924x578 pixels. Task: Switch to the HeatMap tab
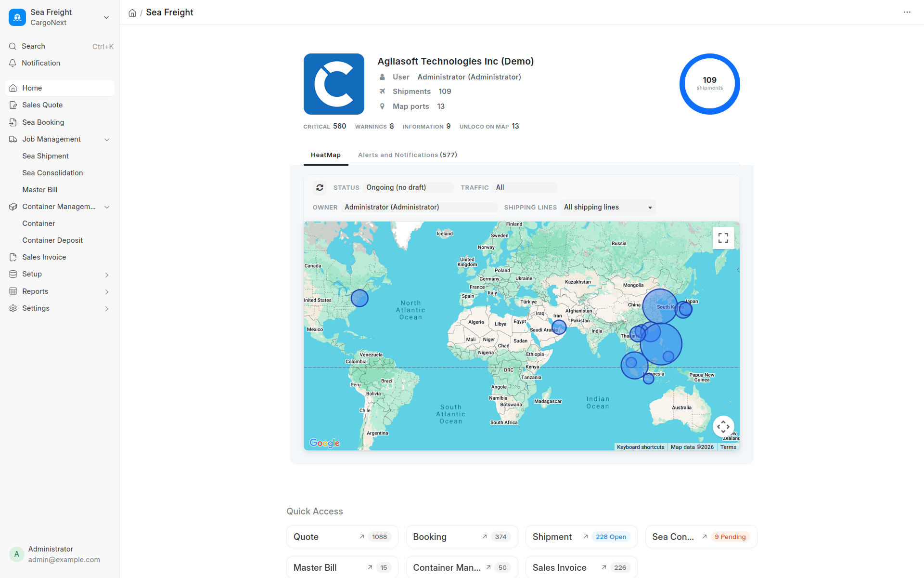(x=326, y=155)
